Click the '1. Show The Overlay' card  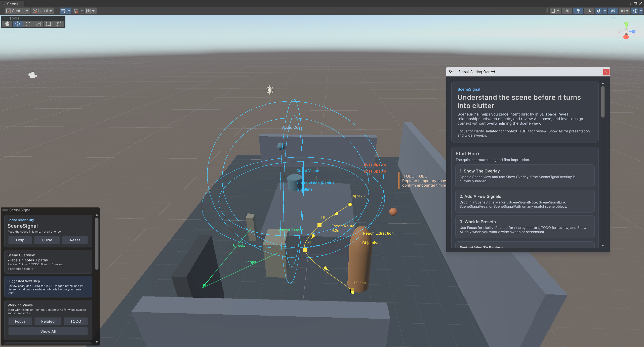(525, 176)
